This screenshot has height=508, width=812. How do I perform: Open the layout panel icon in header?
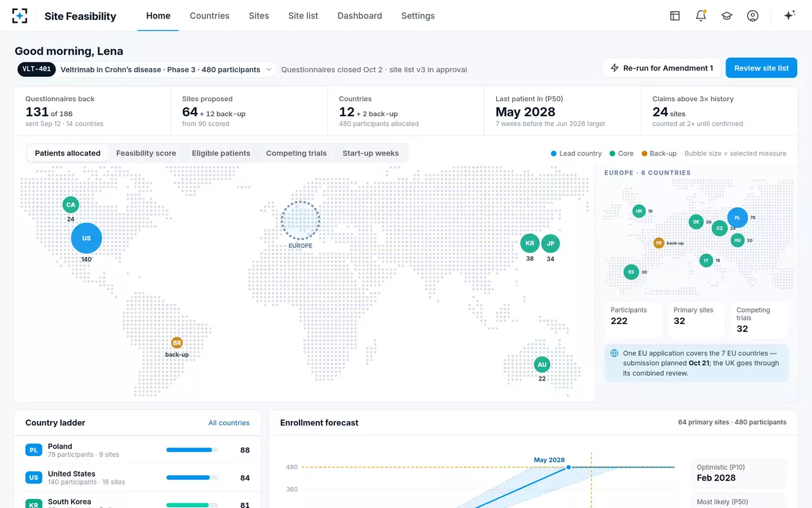coord(675,16)
